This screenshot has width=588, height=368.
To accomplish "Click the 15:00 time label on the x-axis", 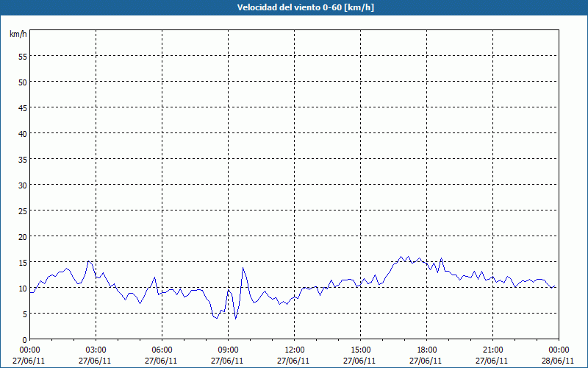I will coord(360,350).
